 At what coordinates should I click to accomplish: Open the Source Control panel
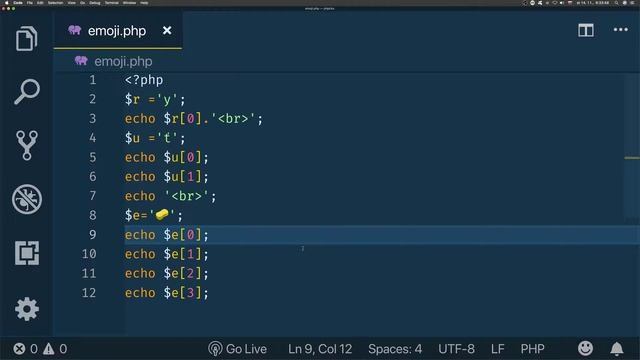pyautogui.click(x=27, y=145)
